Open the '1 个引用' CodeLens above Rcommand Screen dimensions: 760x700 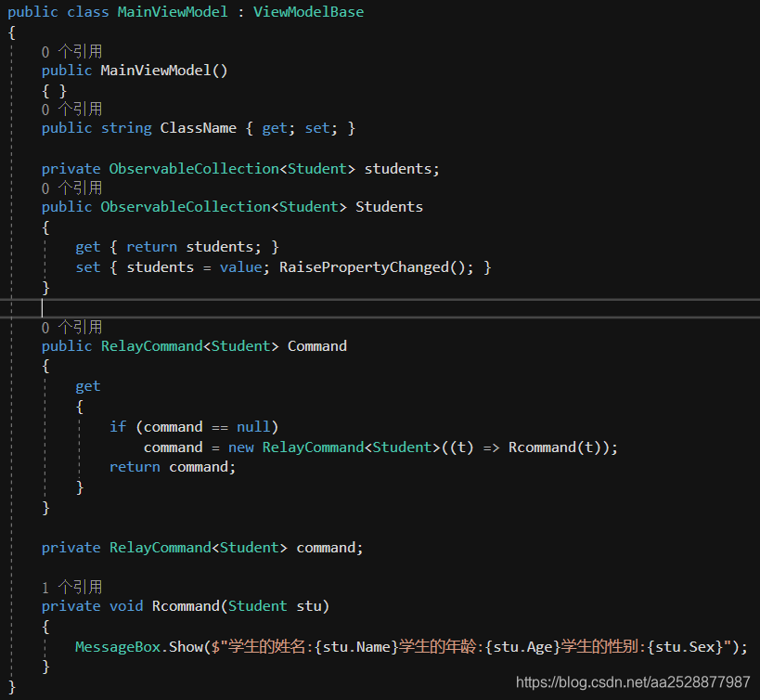[x=71, y=587]
